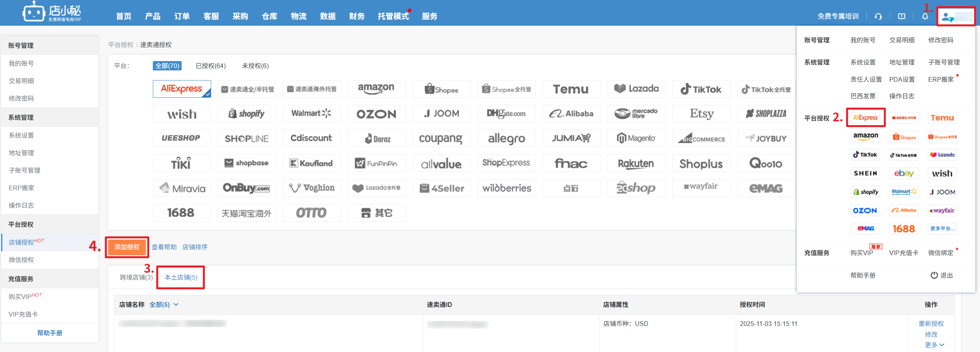Click the 重新授权 link

[931, 324]
